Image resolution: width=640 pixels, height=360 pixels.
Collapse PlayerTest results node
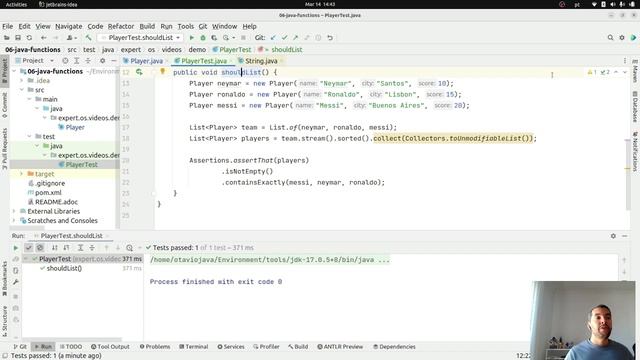click(26, 259)
